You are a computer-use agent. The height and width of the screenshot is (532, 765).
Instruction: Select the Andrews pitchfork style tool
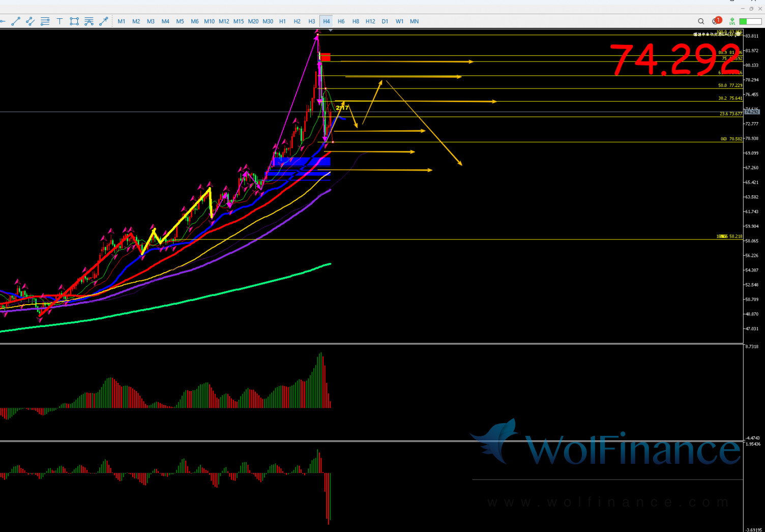click(89, 21)
